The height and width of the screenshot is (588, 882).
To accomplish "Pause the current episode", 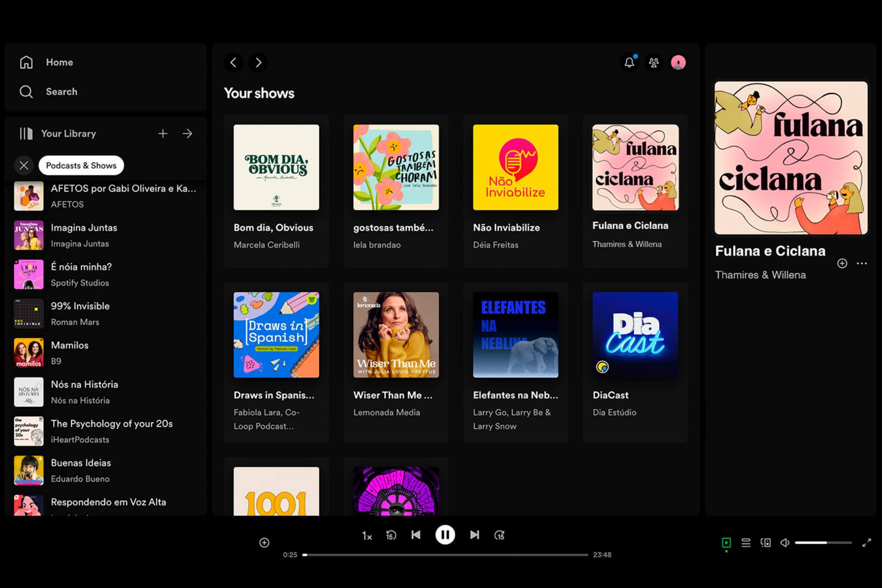I will pos(445,535).
